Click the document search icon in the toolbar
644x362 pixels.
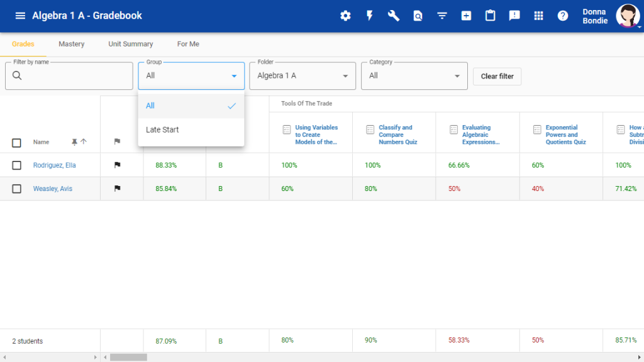point(418,16)
